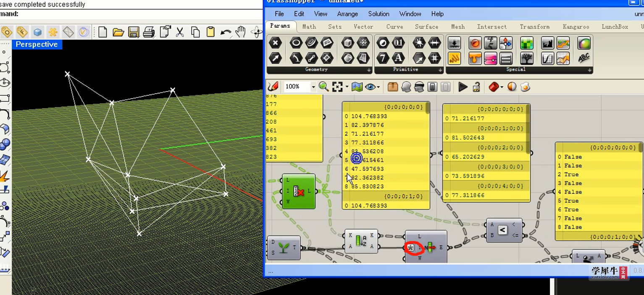Click Rhino's Open folder icon
Image resolution: width=644 pixels, height=295 pixels.
click(x=118, y=32)
